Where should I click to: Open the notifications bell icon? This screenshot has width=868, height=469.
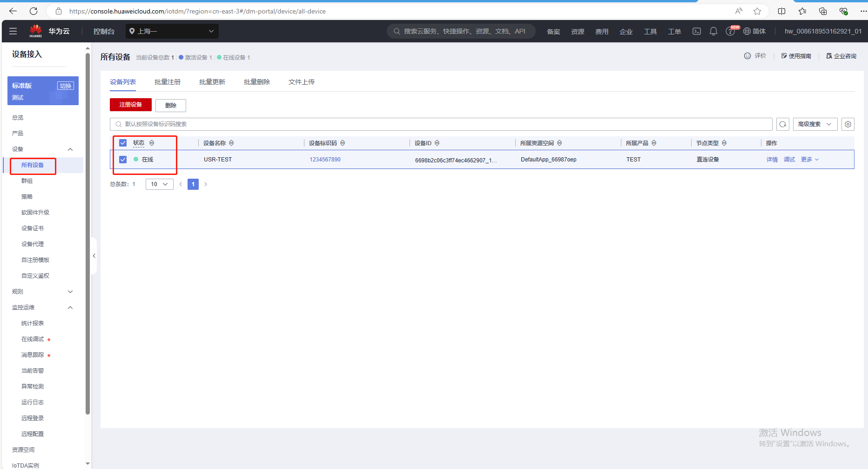[x=713, y=31]
